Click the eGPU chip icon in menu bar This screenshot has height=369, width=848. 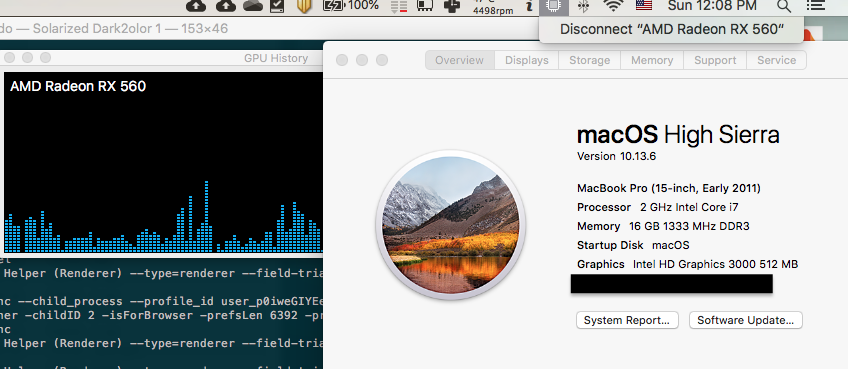tap(555, 6)
